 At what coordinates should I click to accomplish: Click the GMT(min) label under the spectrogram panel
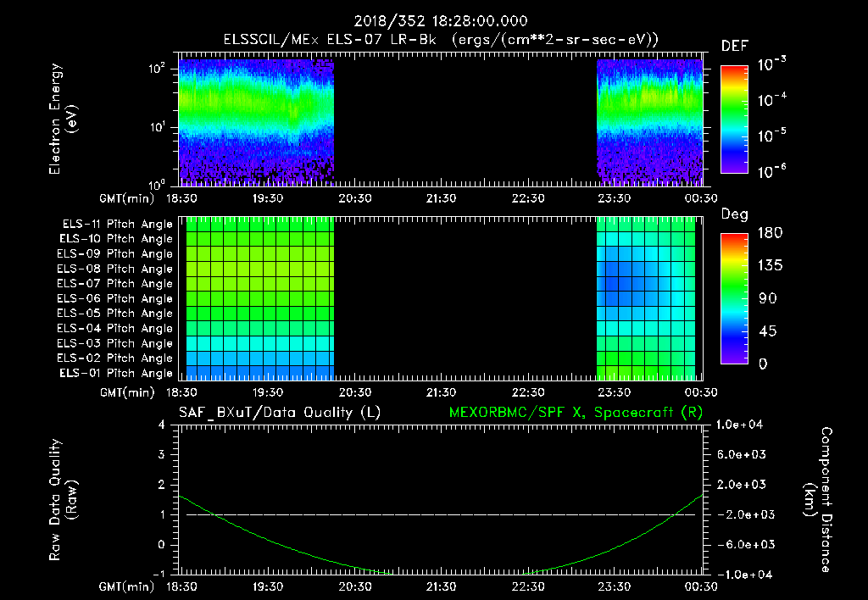coord(127,198)
